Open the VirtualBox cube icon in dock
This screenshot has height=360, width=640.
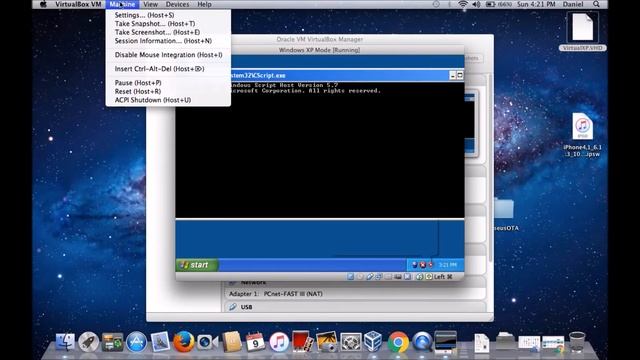tap(373, 342)
